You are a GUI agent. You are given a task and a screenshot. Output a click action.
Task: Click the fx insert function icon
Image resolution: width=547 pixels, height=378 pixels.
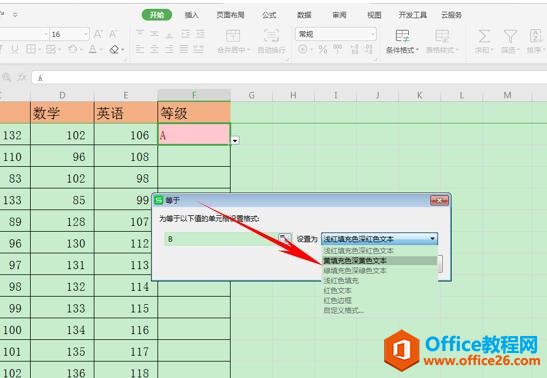tap(22, 77)
